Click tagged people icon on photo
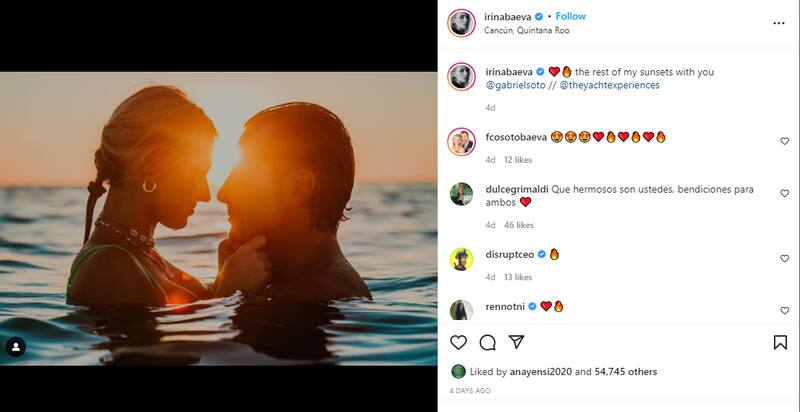The image size is (800, 412). pos(15,347)
